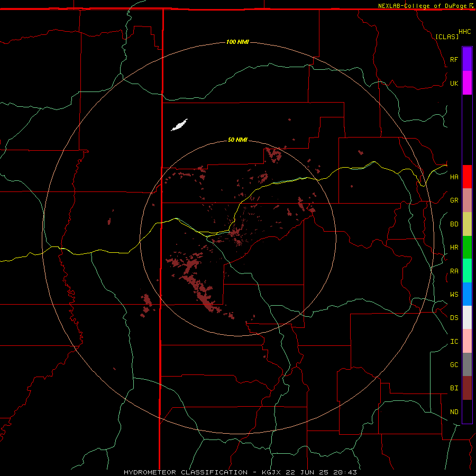
Task: Click the 50 NMI range ring label
Action: (237, 140)
